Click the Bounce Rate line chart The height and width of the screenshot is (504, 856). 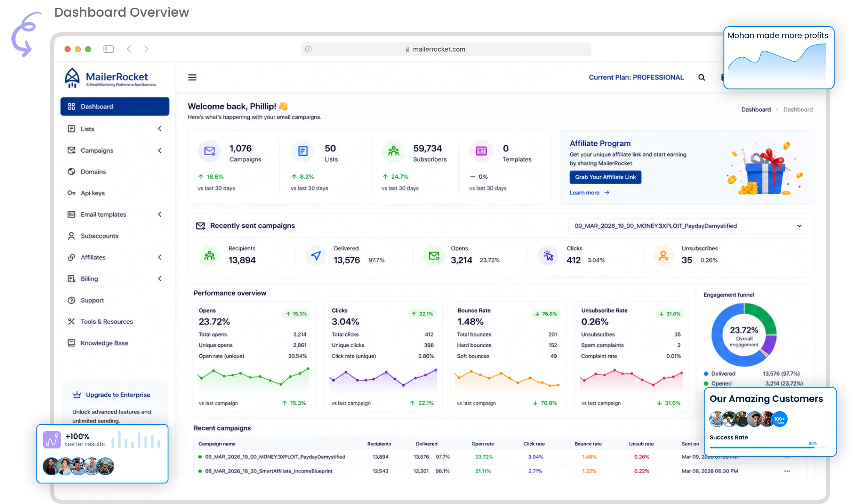tap(508, 380)
